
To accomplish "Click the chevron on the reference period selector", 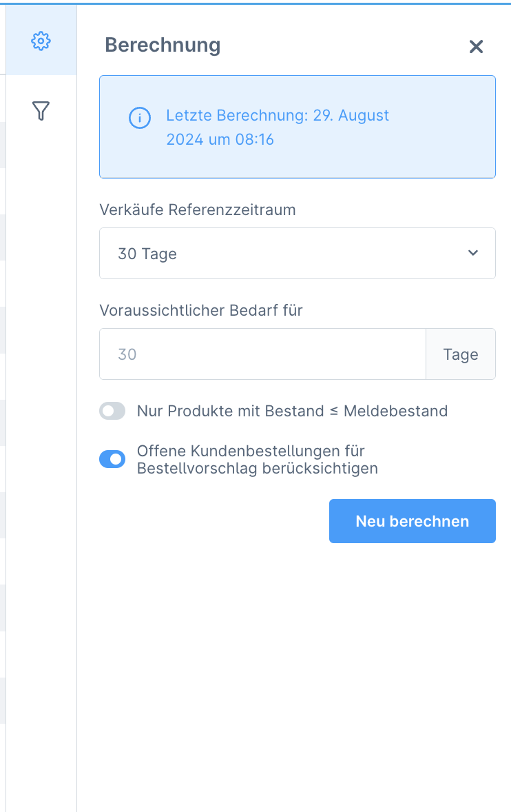I will 473,253.
